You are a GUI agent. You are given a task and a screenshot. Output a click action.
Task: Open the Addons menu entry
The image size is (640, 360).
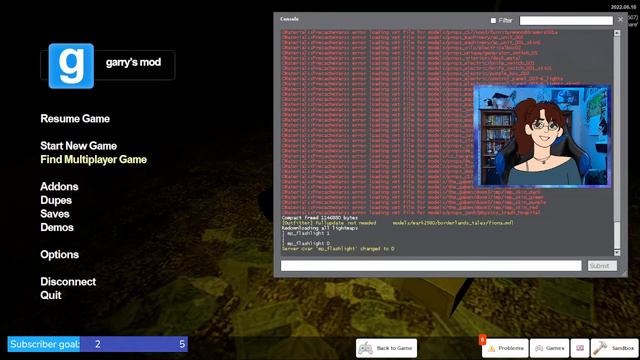click(59, 187)
